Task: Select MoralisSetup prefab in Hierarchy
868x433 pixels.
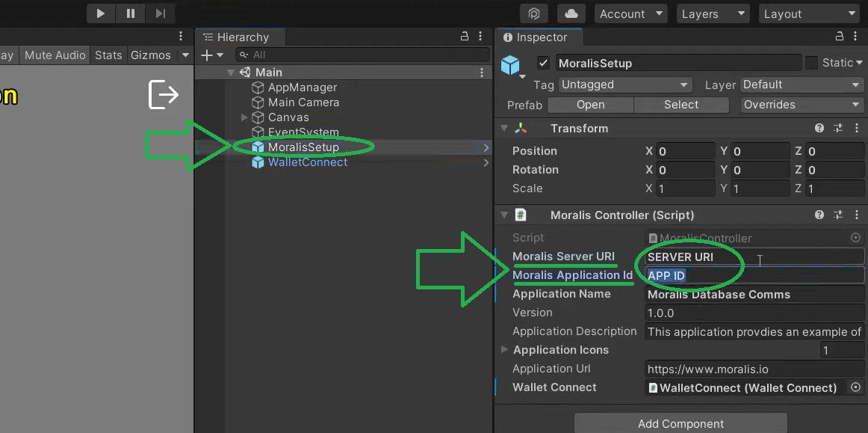Action: coord(303,147)
